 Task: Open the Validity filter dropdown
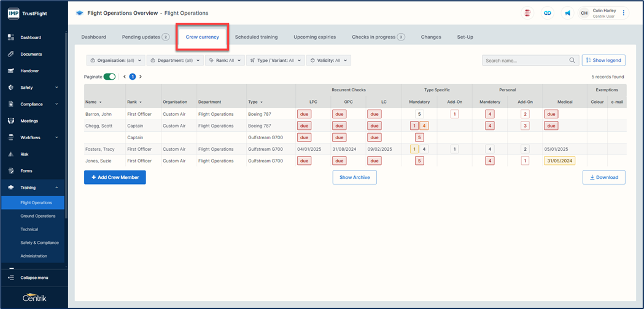[x=328, y=61]
